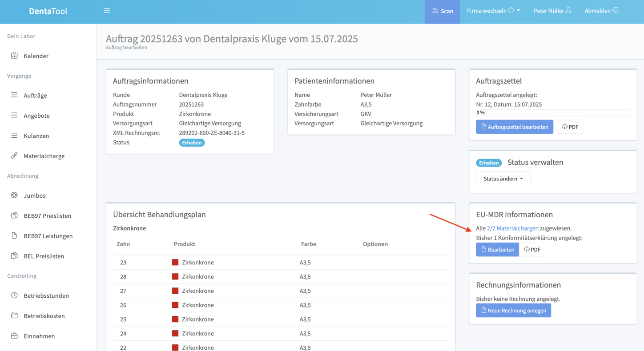
Task: Click the Betriebsstunden clock icon
Action: (x=14, y=295)
